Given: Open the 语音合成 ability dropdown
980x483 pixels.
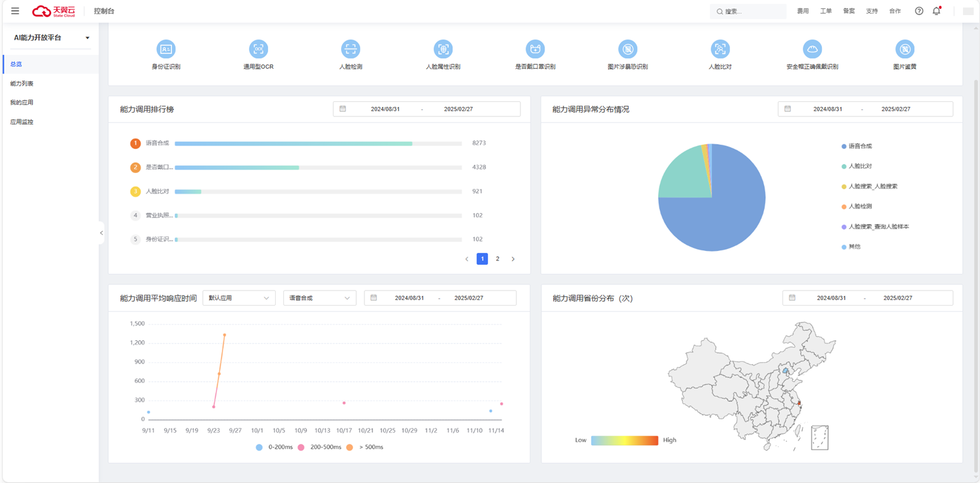Looking at the screenshot, I should point(320,298).
